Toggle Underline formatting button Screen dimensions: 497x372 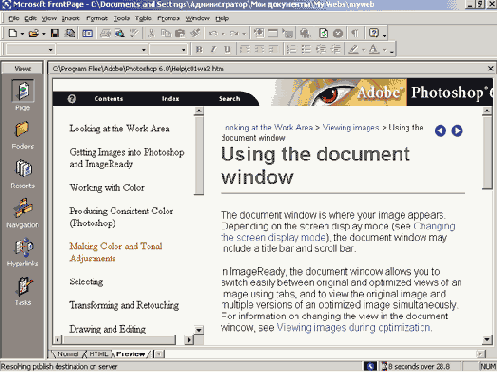pyautogui.click(x=228, y=49)
